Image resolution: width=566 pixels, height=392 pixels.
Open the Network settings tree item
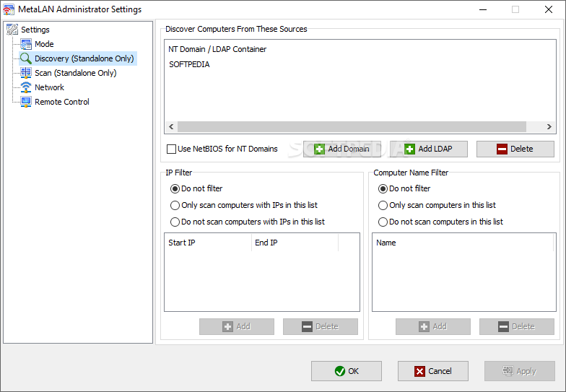(49, 87)
